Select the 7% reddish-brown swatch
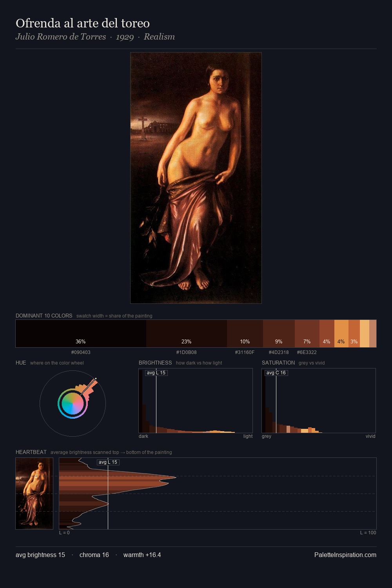This screenshot has width=392, height=588. (x=307, y=334)
